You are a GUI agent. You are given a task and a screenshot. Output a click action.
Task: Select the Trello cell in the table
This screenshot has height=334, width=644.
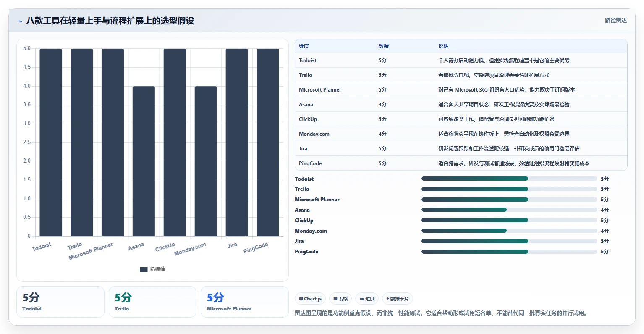tap(306, 75)
